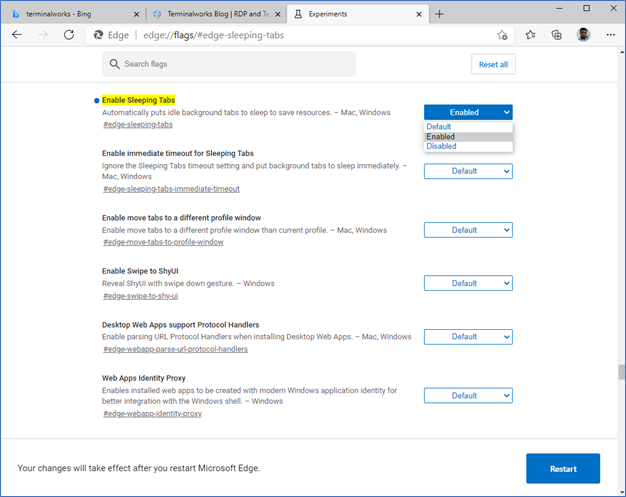
Task: Choose Default in the Sleeping Tabs dropdown list
Action: click(x=468, y=127)
